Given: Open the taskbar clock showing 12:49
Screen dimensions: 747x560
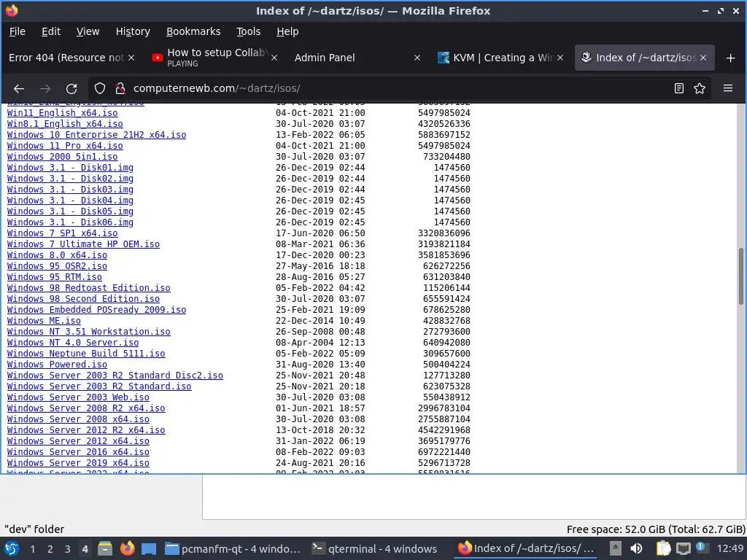Looking at the screenshot, I should click(729, 548).
